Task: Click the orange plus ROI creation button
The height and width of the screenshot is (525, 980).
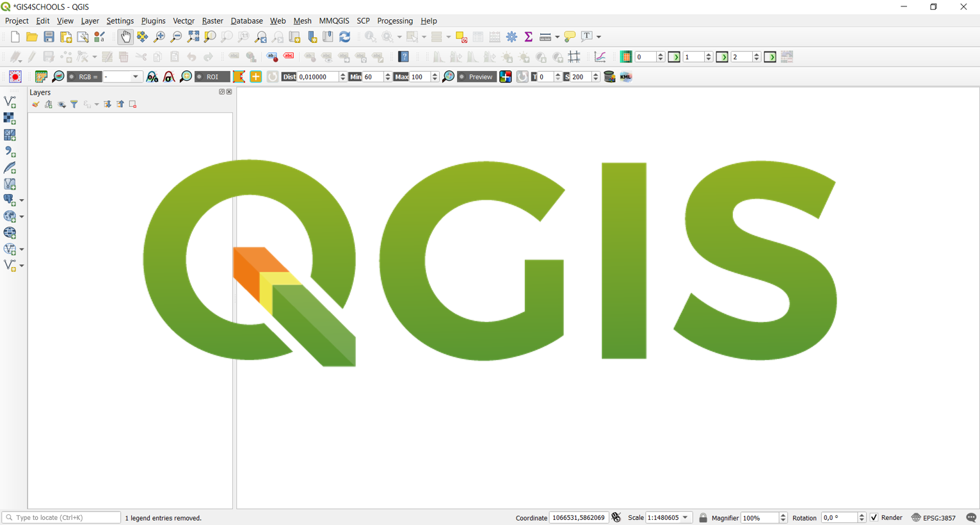Action: tap(255, 77)
